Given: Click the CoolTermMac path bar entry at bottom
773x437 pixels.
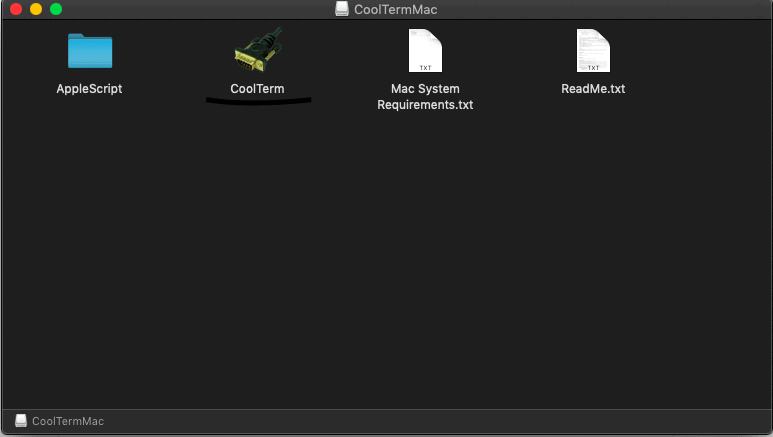Looking at the screenshot, I should point(59,421).
